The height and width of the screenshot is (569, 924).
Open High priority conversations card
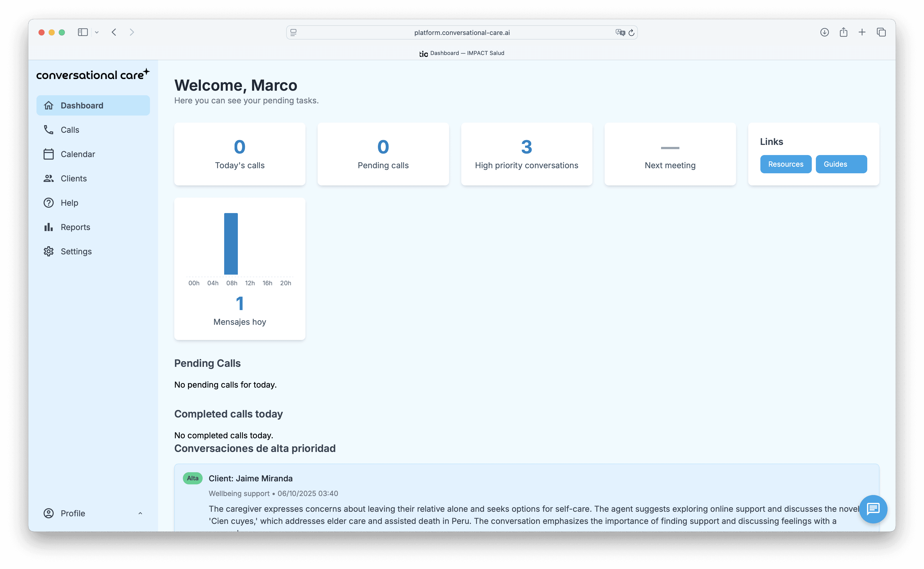coord(527,154)
